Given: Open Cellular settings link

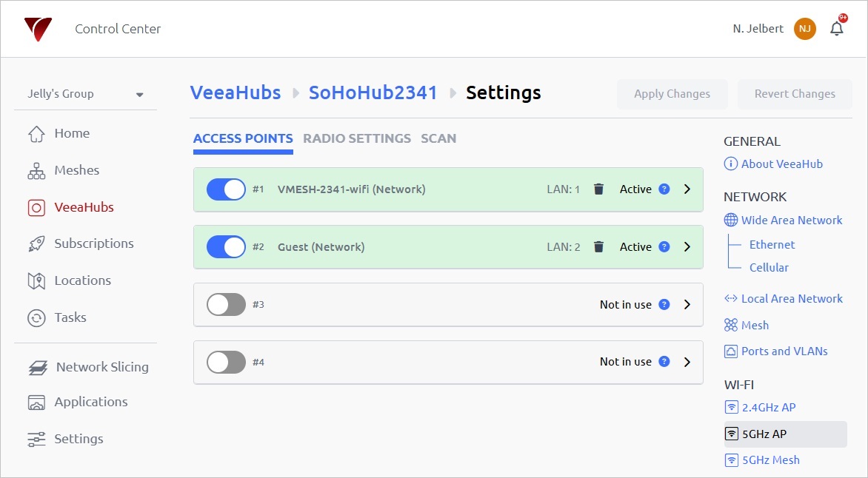Looking at the screenshot, I should pyautogui.click(x=769, y=267).
